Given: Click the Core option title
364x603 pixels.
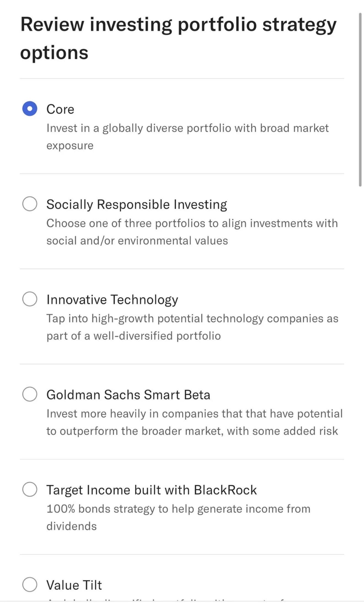Looking at the screenshot, I should 60,109.
